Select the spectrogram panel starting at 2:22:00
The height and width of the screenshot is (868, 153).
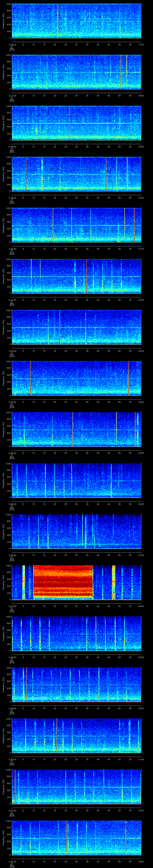tap(76, 327)
